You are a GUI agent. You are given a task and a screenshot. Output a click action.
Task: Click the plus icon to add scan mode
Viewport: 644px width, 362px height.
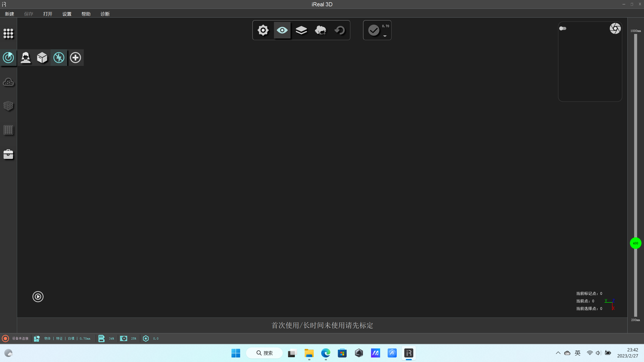pos(75,58)
